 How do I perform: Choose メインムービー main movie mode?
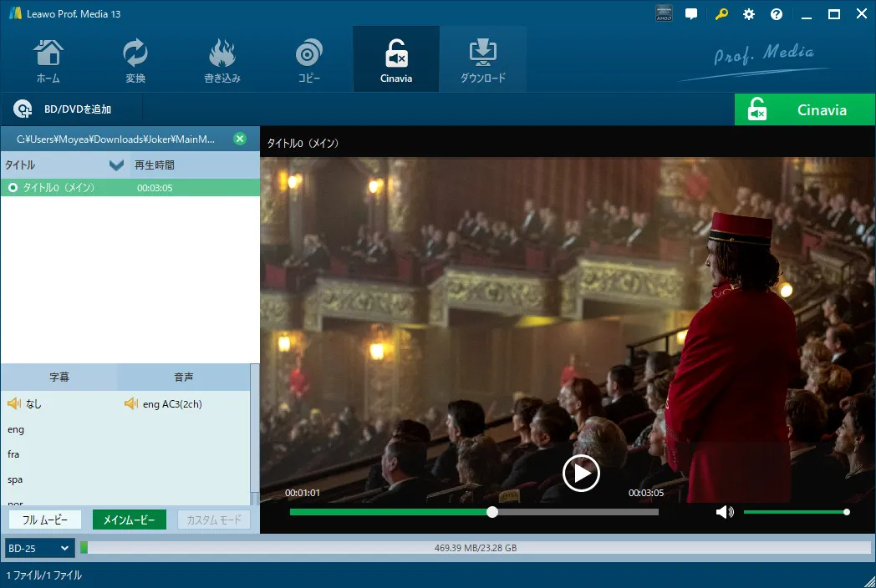[x=129, y=520]
